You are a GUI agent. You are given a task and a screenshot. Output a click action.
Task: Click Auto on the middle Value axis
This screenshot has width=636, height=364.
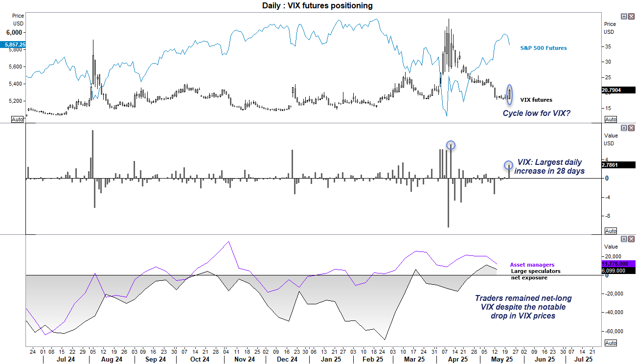point(611,230)
